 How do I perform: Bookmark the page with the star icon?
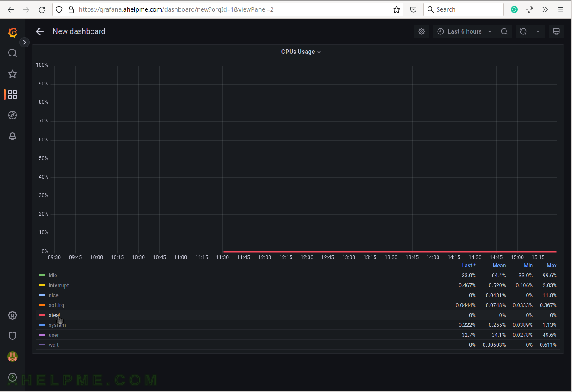click(397, 9)
